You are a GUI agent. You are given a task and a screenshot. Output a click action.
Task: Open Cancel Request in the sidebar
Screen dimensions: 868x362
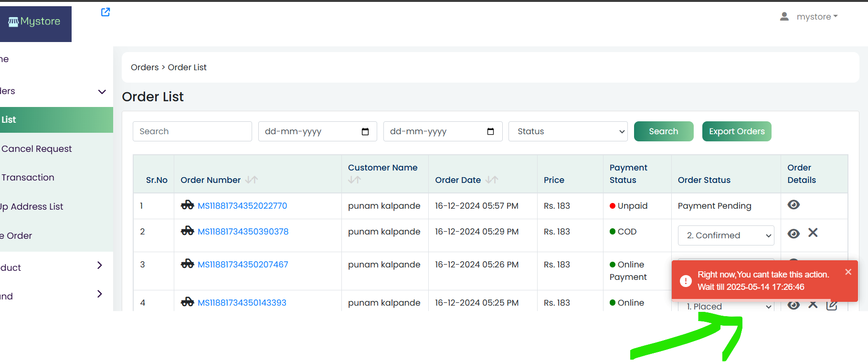[36, 149]
